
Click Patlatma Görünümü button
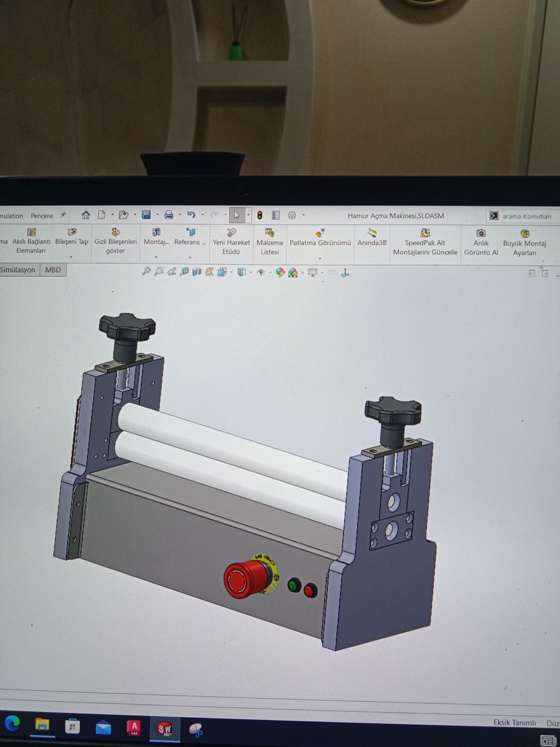320,238
